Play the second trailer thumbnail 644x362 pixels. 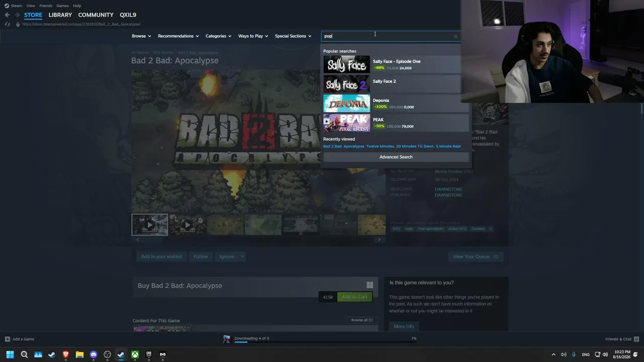click(187, 225)
